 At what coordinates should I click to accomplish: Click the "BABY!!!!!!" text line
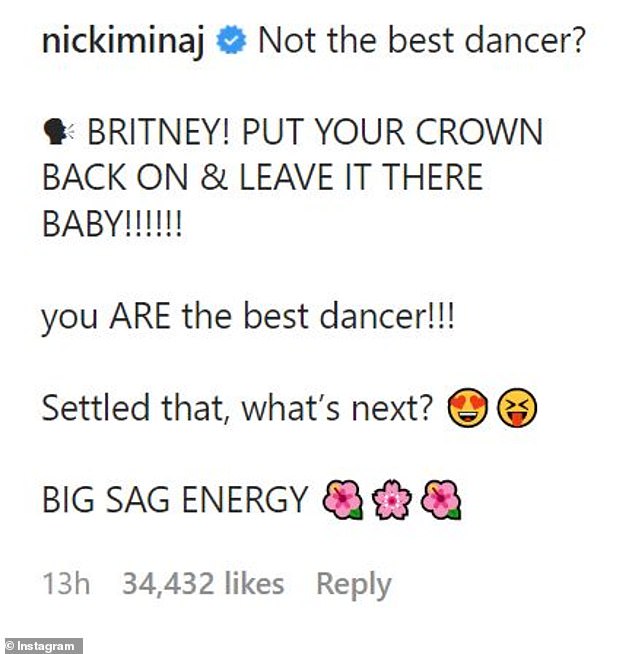(x=113, y=222)
